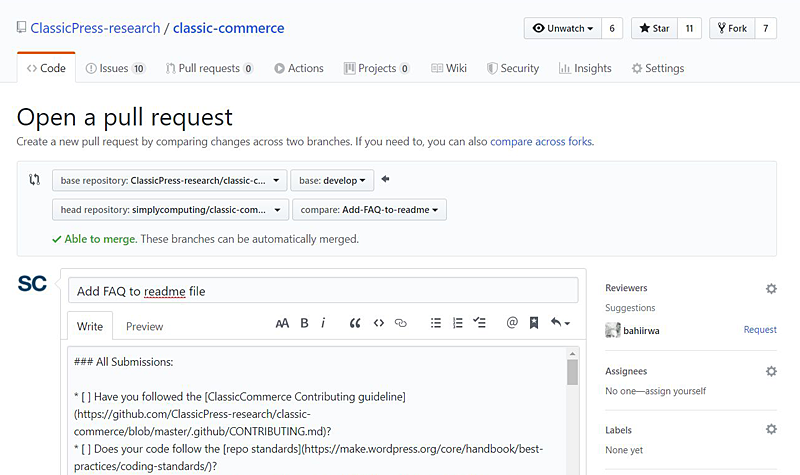Click the text size (AA) formatting icon

282,323
